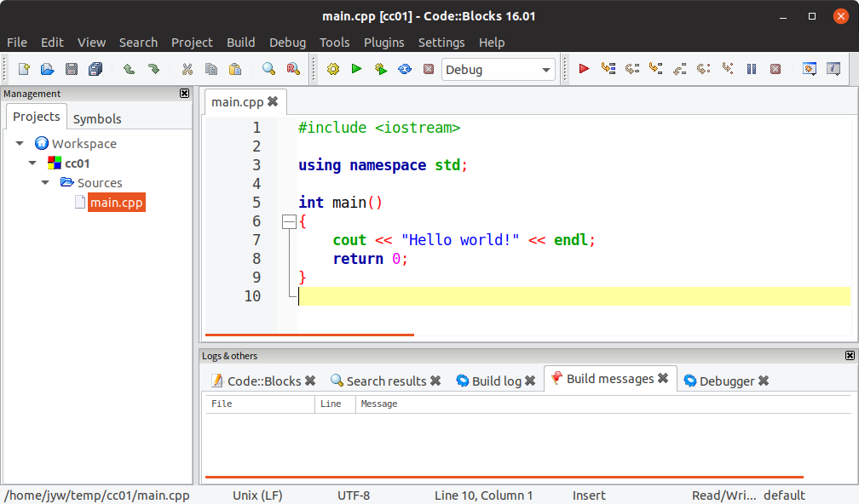Click the Open file folder icon
The width and height of the screenshot is (859, 504).
[48, 70]
